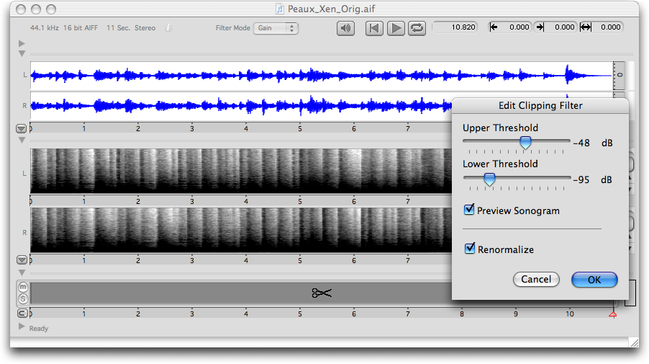The height and width of the screenshot is (364, 649).
Task: Open waveform ruler options dropdown button
Action: [x=21, y=129]
